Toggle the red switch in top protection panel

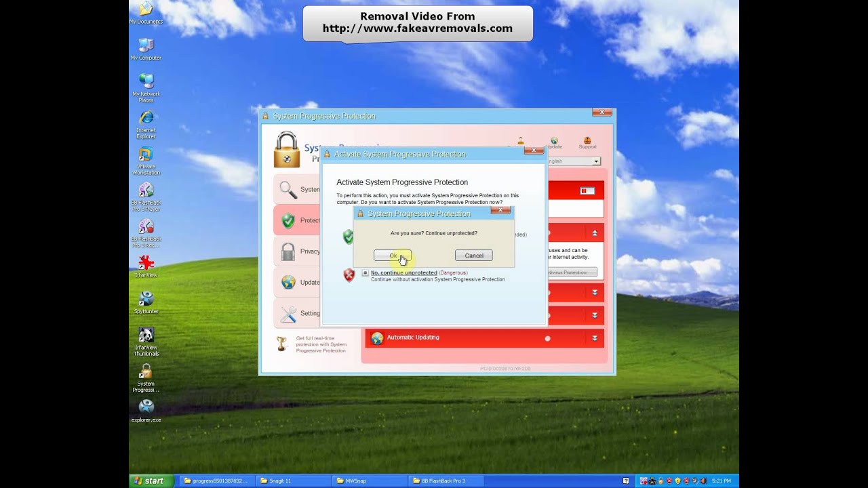(x=587, y=191)
